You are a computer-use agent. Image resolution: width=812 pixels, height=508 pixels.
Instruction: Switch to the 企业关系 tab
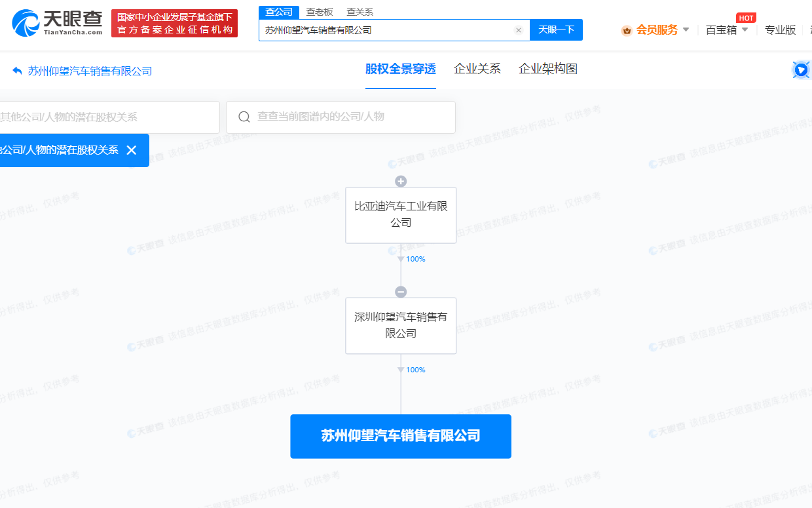pyautogui.click(x=477, y=69)
